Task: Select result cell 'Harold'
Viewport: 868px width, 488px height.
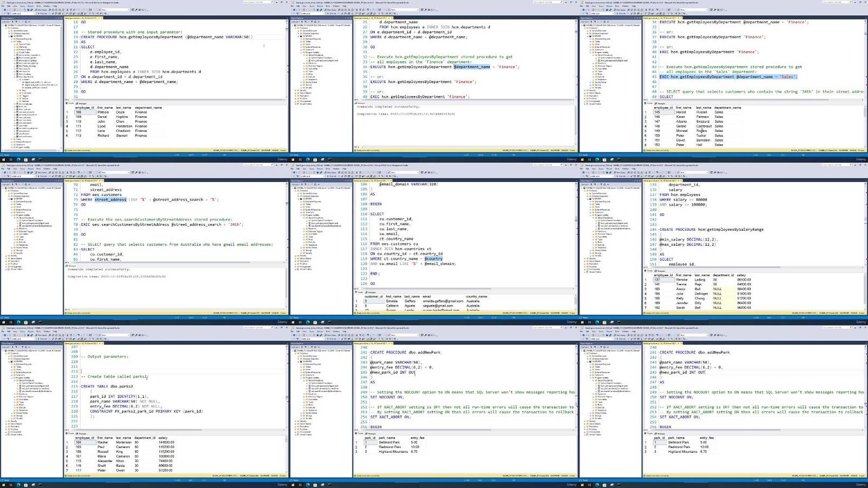Action: [x=681, y=112]
